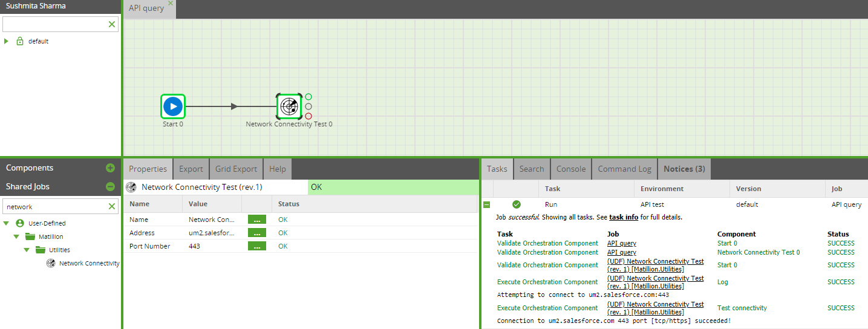The width and height of the screenshot is (868, 329).
Task: Open API query link for Network Connectivity Test 0
Action: click(622, 252)
